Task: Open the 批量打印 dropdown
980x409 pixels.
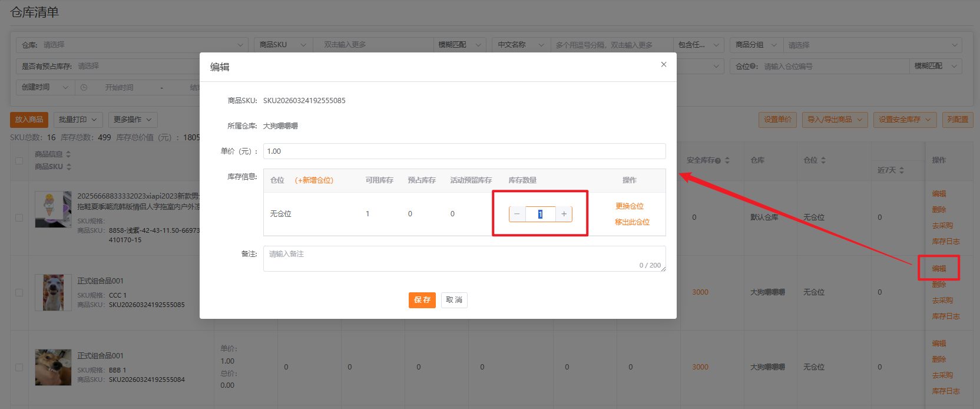Action: 78,120
